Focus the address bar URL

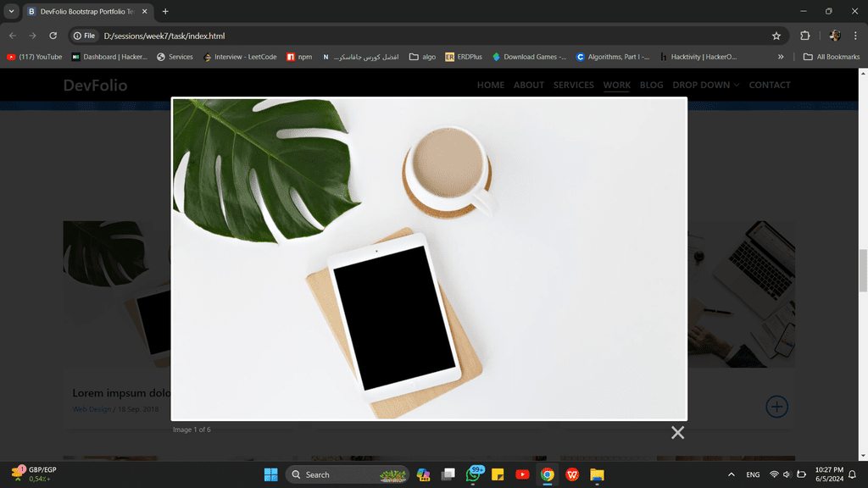point(164,36)
